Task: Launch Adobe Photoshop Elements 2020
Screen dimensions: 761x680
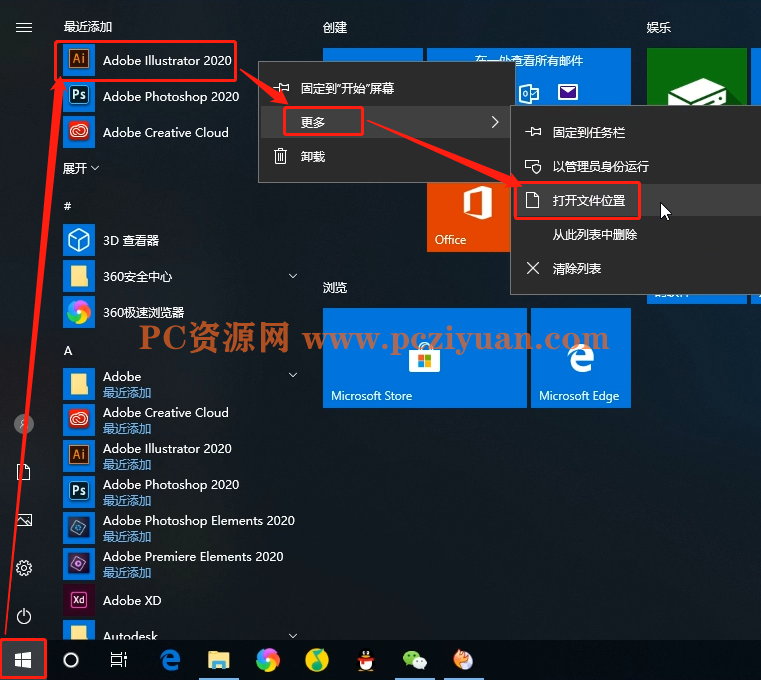Action: [x=181, y=527]
